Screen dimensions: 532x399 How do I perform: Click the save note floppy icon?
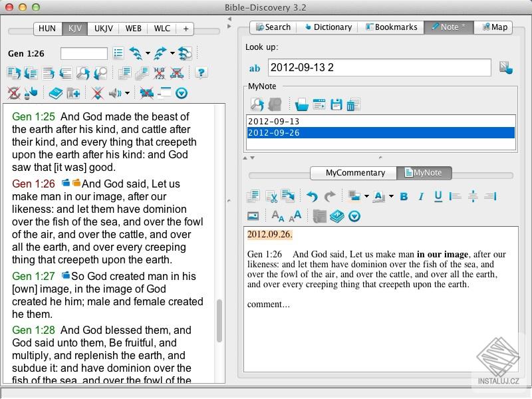(x=336, y=104)
